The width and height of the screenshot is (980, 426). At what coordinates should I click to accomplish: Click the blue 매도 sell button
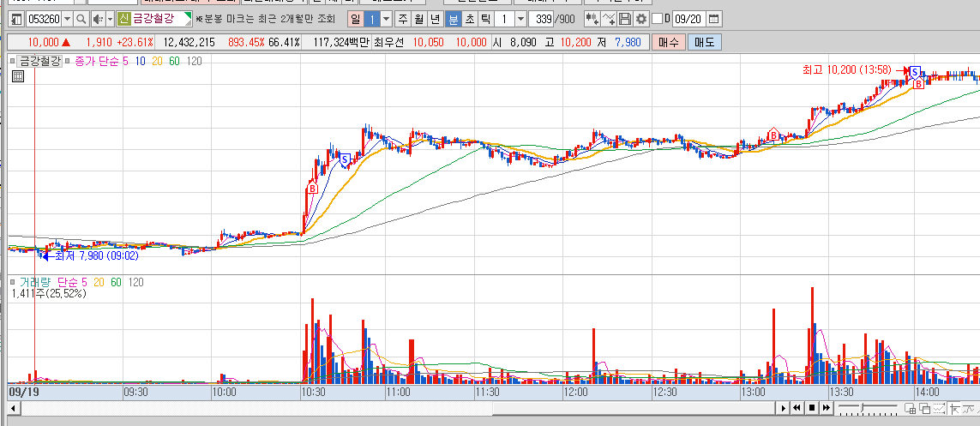(705, 43)
